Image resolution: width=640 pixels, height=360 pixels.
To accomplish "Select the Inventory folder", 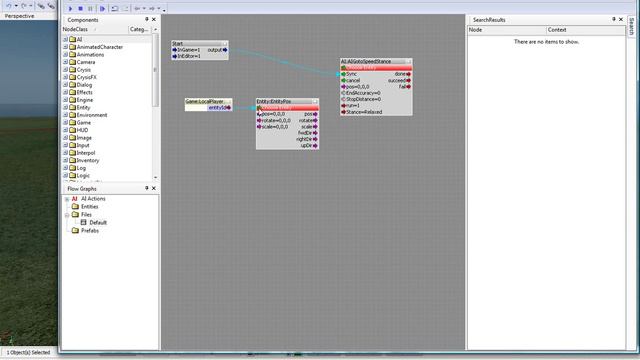I will click(88, 160).
